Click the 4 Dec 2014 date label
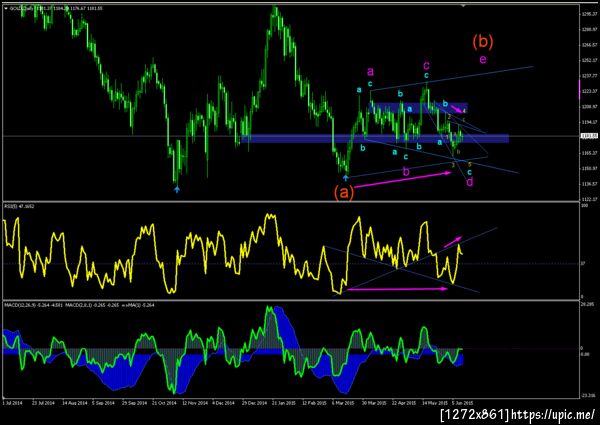This screenshot has width=600, height=425. 223,403
